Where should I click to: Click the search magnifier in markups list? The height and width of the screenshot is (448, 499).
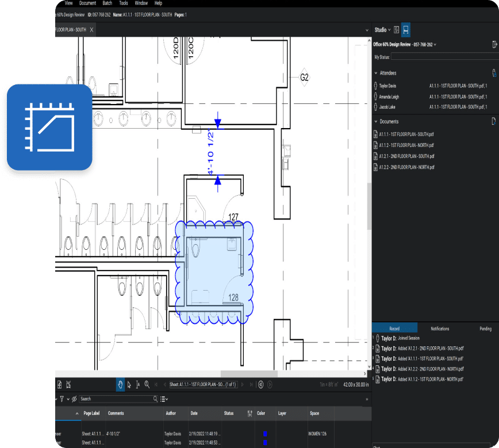[155, 399]
